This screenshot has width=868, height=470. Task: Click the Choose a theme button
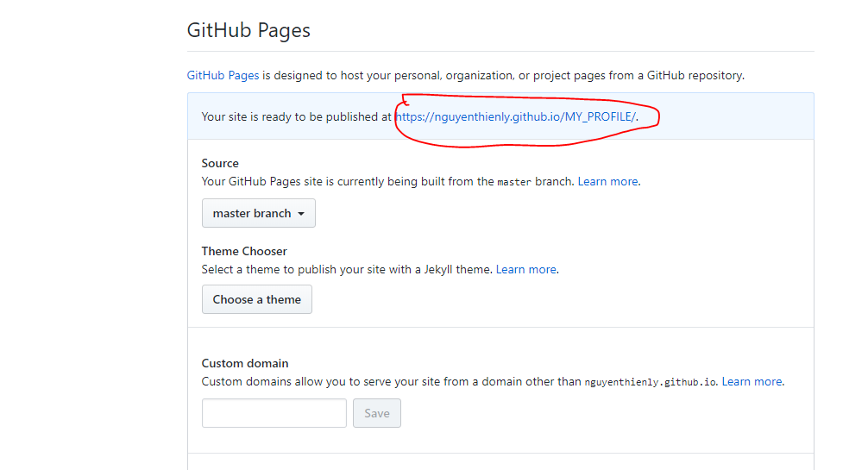point(257,299)
